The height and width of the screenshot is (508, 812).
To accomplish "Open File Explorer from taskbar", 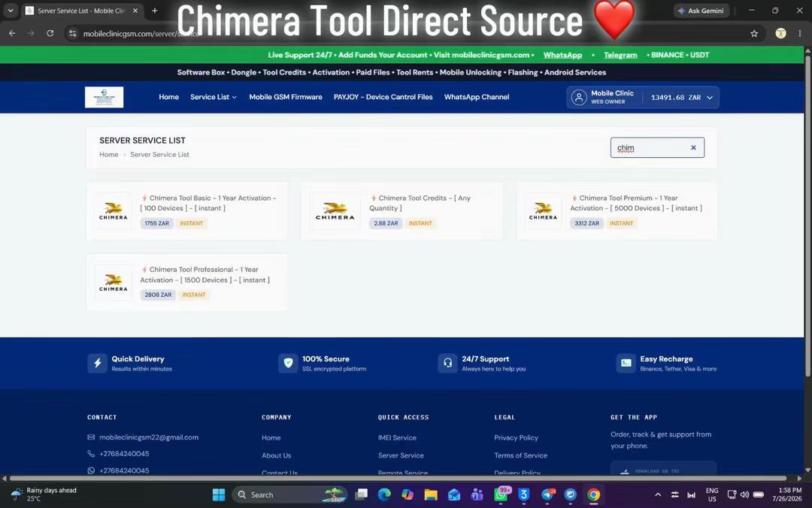I will tap(430, 494).
